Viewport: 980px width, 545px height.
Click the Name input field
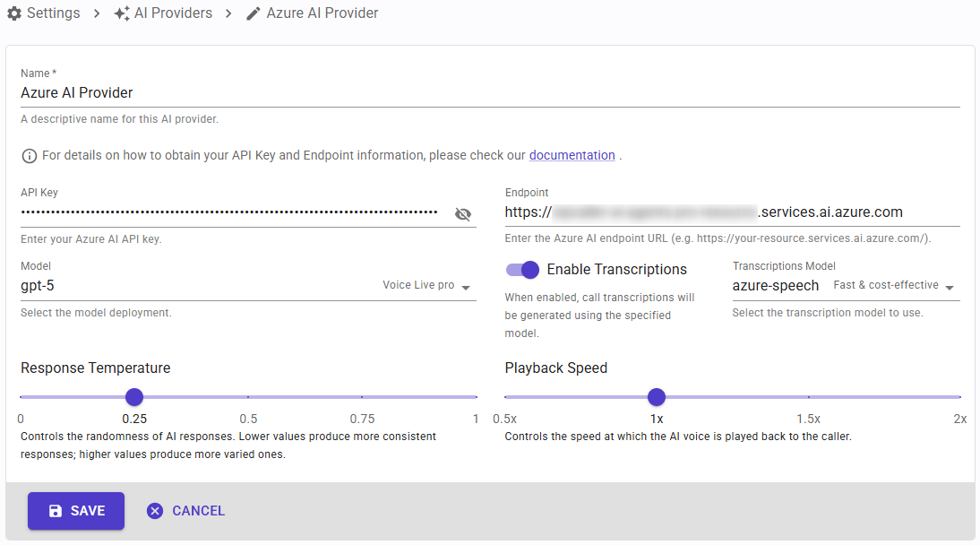490,93
